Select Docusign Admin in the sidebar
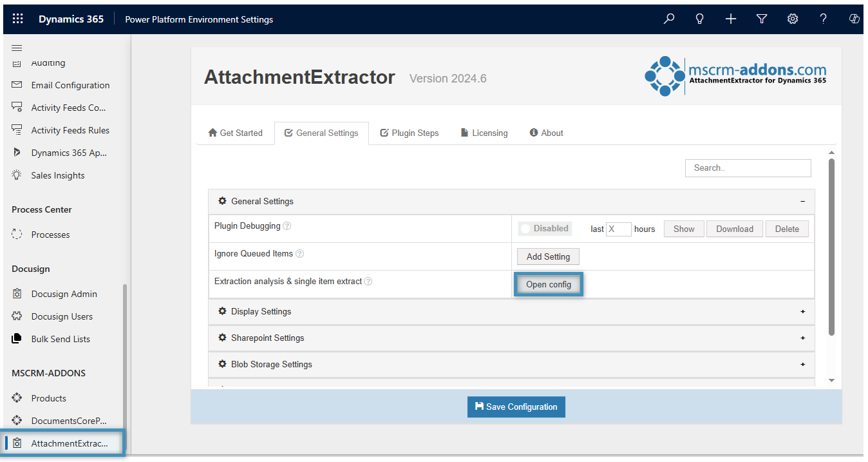868x462 pixels. 64,294
